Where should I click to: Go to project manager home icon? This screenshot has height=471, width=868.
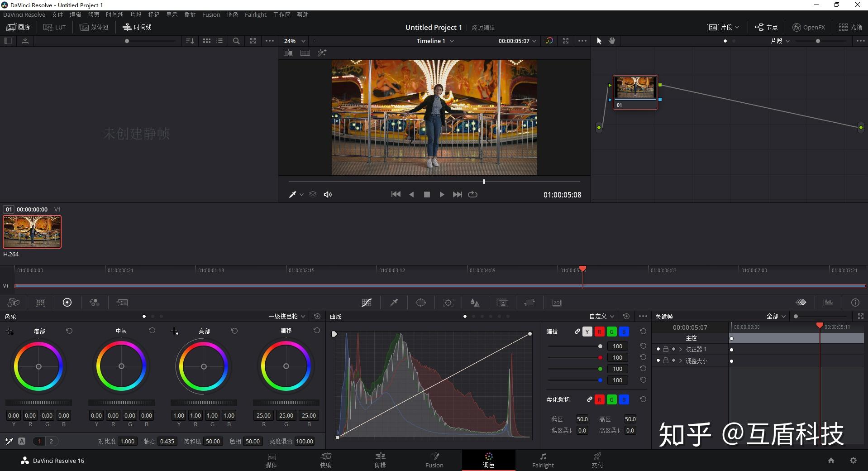point(831,461)
